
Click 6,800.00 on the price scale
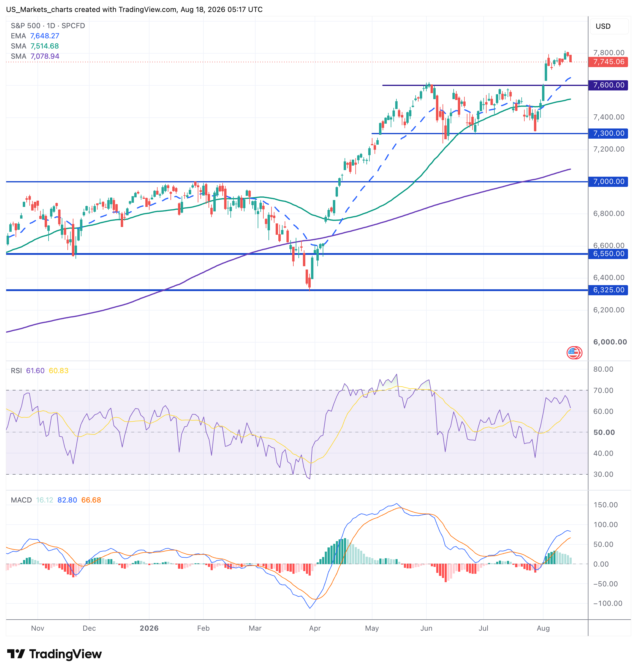pyautogui.click(x=609, y=214)
